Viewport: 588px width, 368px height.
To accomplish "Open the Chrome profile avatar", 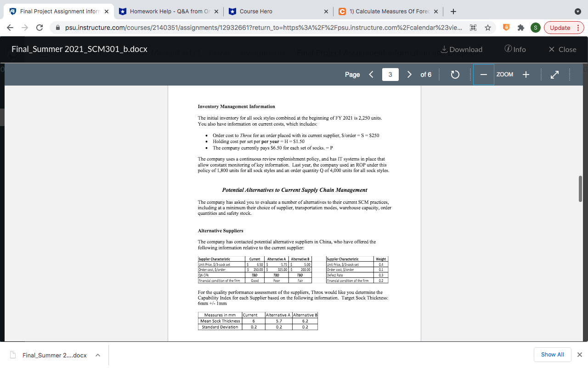I will pos(535,28).
